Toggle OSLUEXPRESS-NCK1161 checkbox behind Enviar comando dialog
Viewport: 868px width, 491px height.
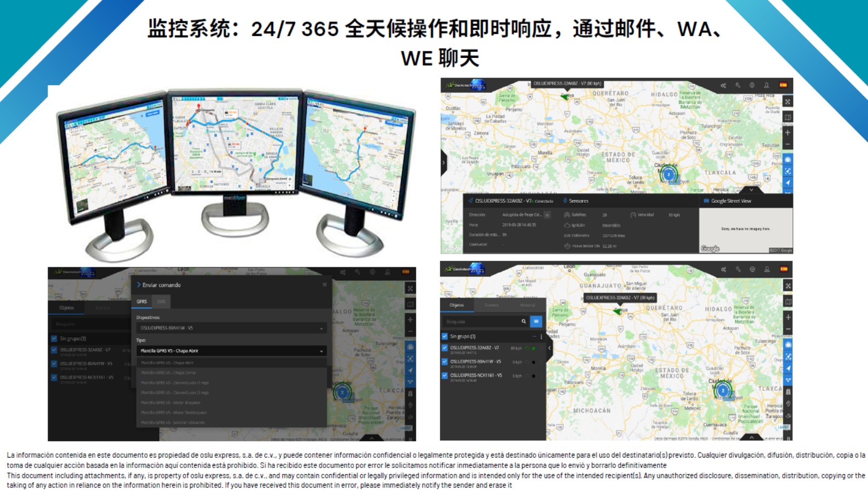(54, 377)
